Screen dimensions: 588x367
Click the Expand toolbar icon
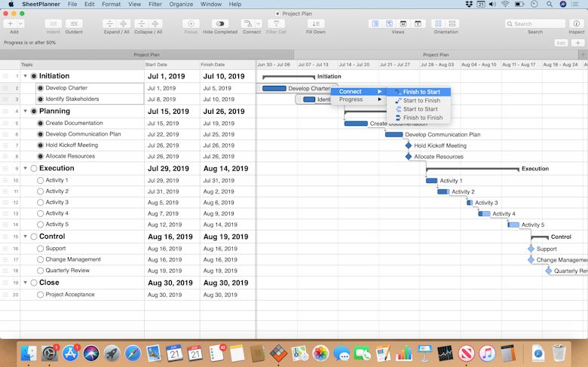click(109, 23)
